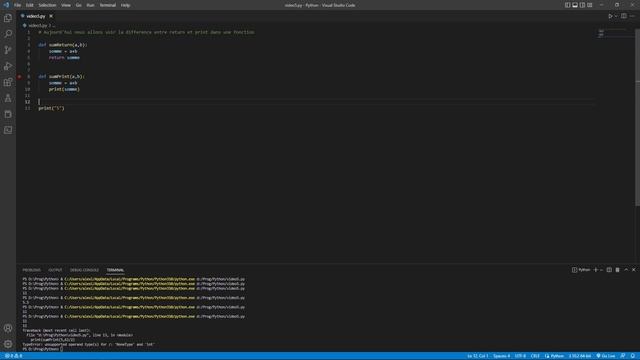Image resolution: width=640 pixels, height=360 pixels.
Task: Toggle secondary side bar layout
Action: click(582, 5)
